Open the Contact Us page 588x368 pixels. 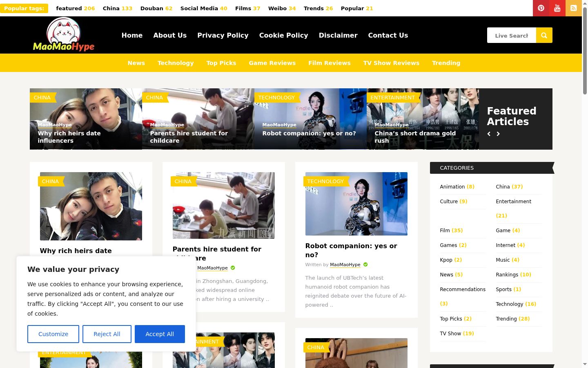click(388, 35)
